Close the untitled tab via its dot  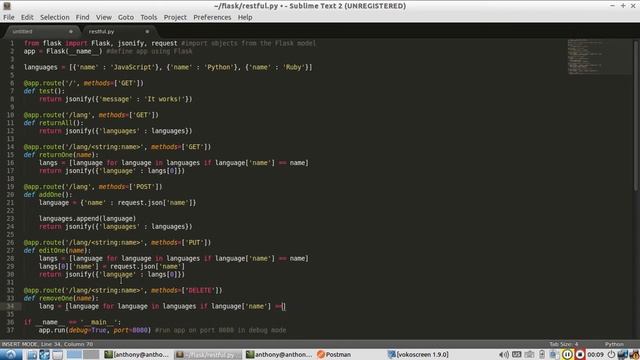click(71, 31)
